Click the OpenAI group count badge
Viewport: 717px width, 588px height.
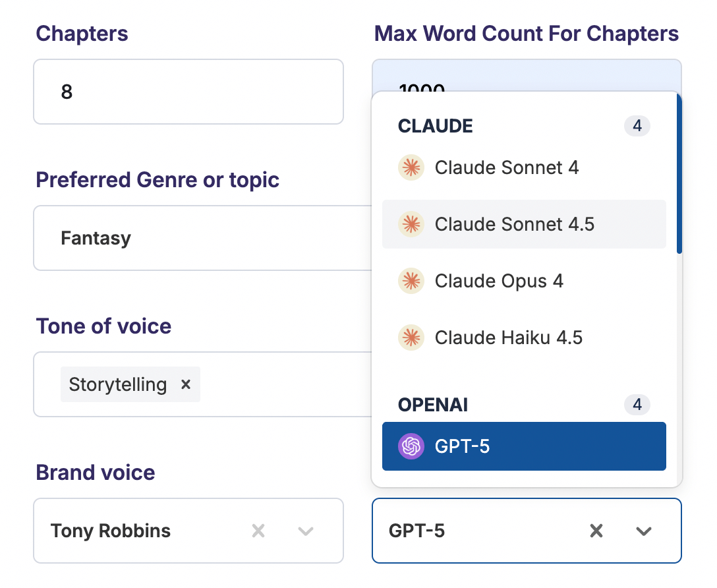coord(637,404)
